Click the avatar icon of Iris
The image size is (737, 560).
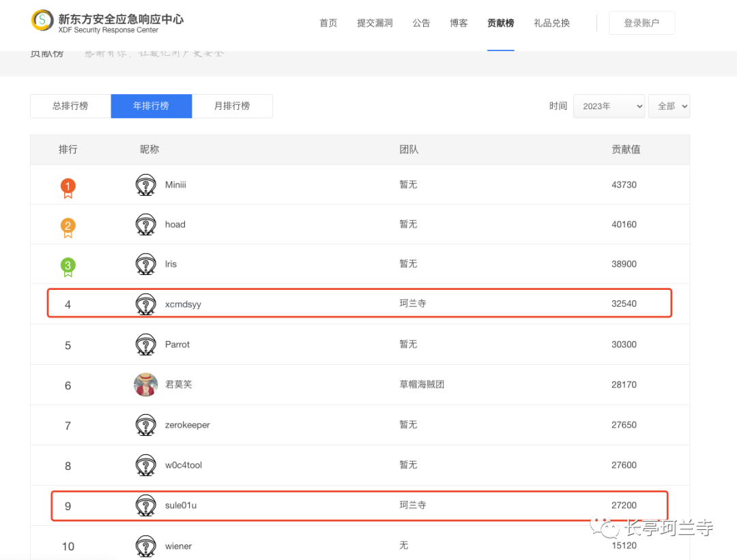146,263
